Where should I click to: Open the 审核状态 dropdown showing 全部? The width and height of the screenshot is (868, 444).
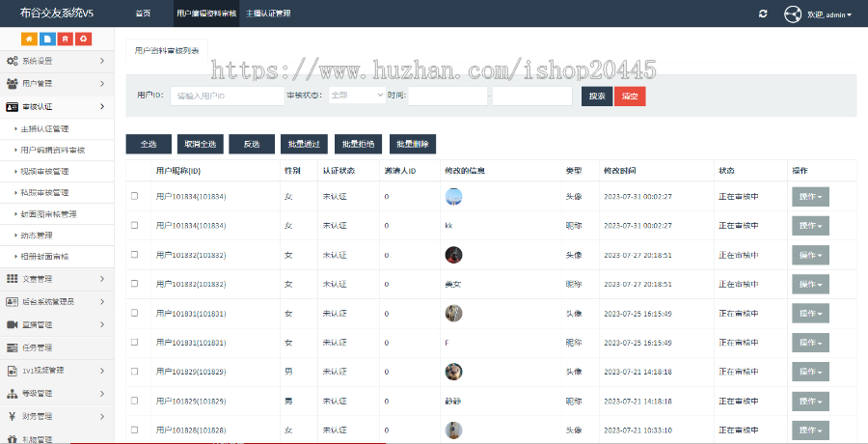click(x=357, y=96)
